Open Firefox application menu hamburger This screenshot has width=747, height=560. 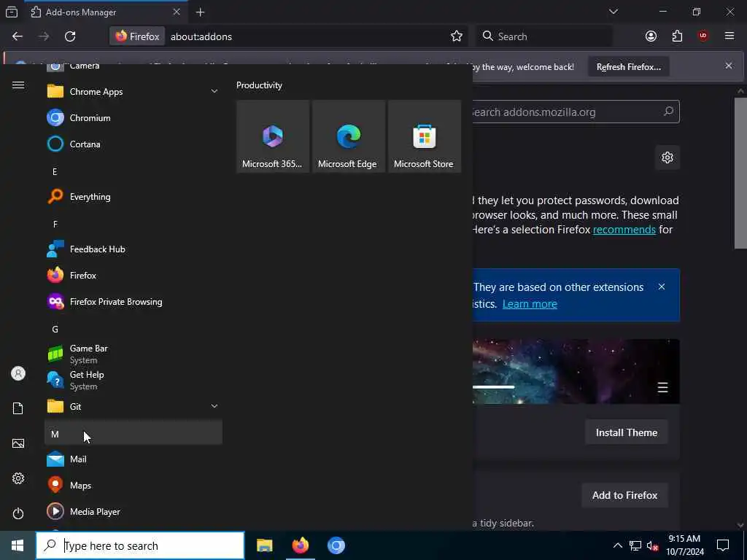[729, 36]
